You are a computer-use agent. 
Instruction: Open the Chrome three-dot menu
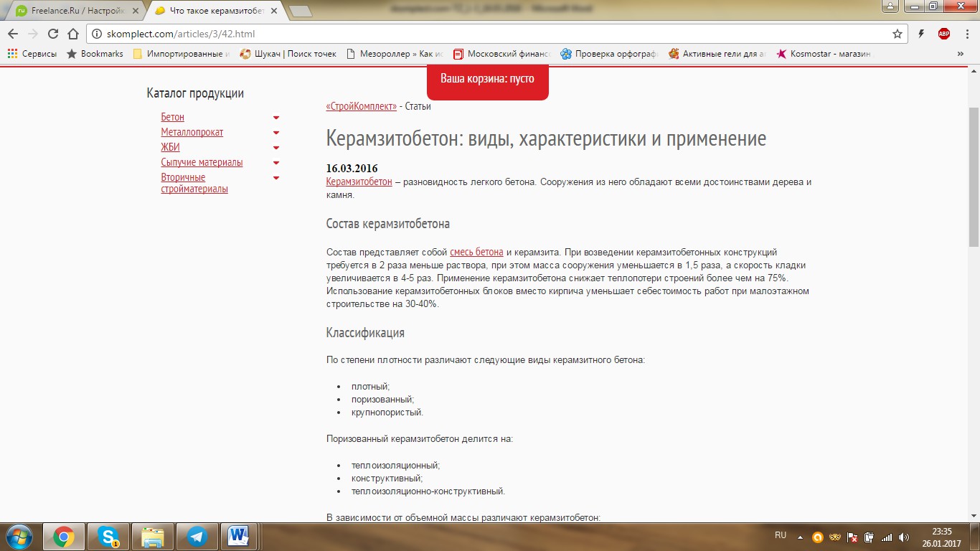966,34
